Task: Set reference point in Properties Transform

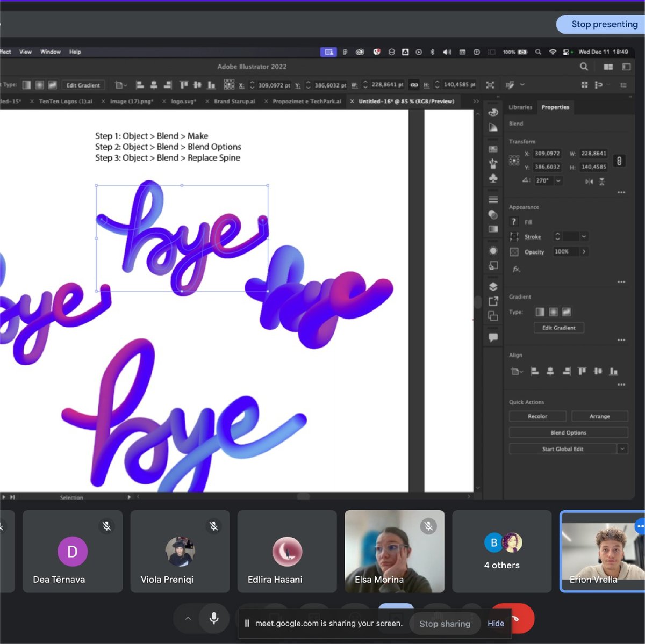Action: 514,160
